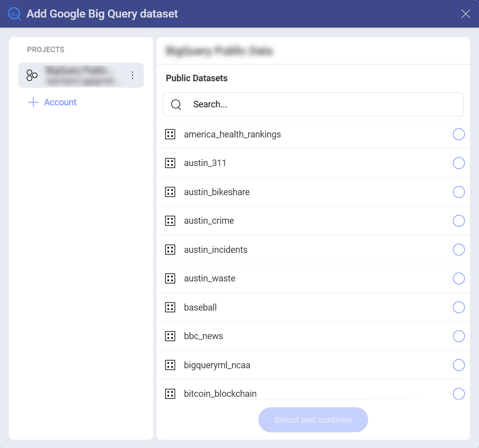Click the Public Datasets heading
479x448 pixels.
click(197, 78)
